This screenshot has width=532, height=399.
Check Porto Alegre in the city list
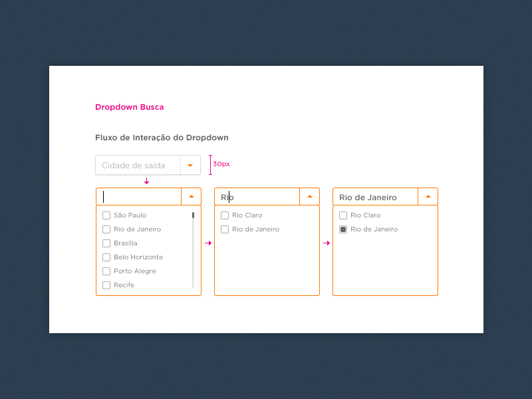click(106, 271)
